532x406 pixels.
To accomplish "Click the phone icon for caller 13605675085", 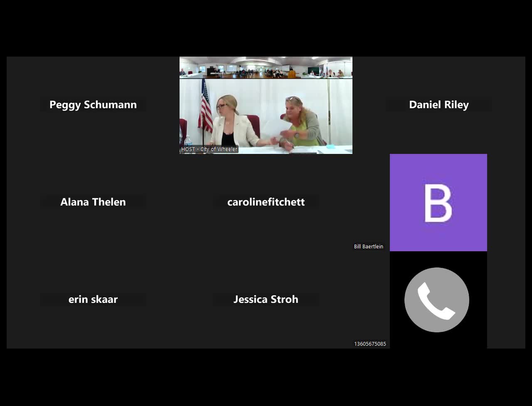I will point(437,300).
